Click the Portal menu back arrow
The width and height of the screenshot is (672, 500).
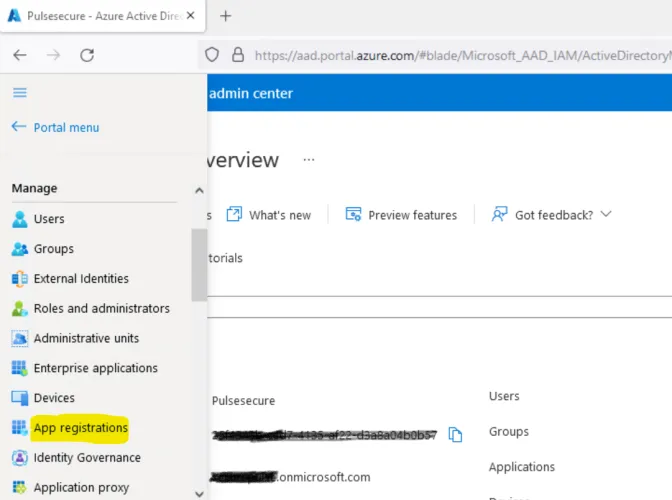pos(19,126)
